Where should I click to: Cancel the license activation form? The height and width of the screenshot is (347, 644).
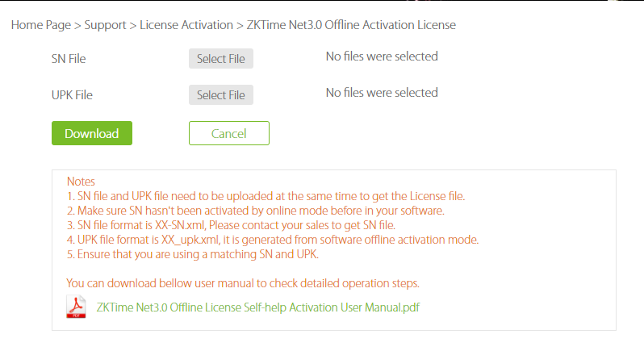click(228, 133)
